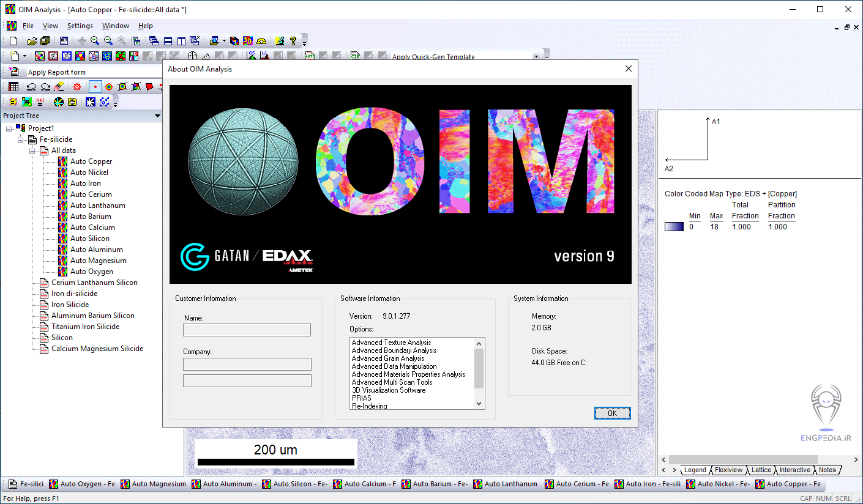Toggle the highlighted single-point selection tool
This screenshot has height=504, width=863.
point(95,86)
